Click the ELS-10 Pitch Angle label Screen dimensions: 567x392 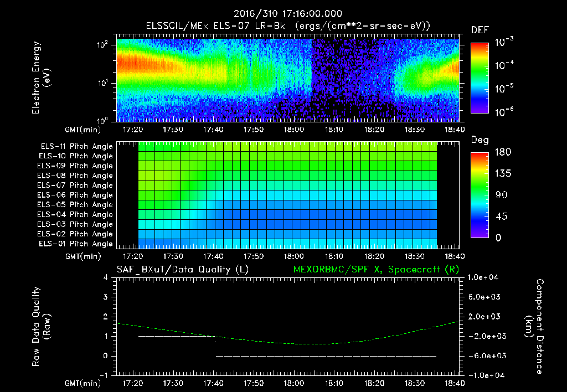coord(76,156)
